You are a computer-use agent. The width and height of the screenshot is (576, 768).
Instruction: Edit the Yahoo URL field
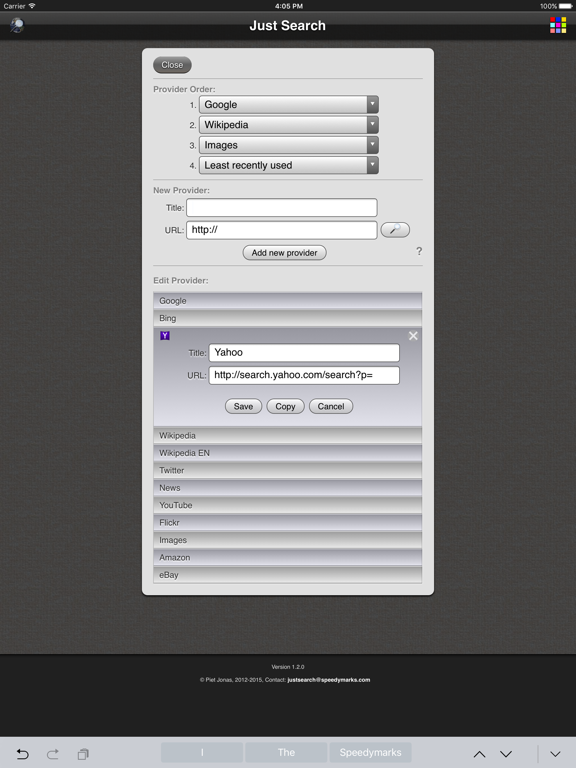tap(304, 375)
